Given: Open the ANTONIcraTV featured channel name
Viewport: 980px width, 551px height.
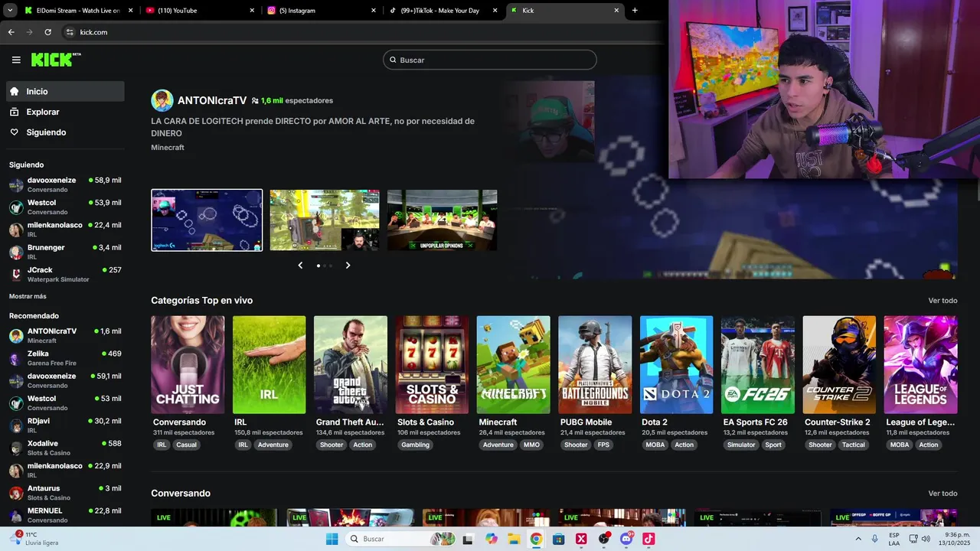Looking at the screenshot, I should coord(212,100).
